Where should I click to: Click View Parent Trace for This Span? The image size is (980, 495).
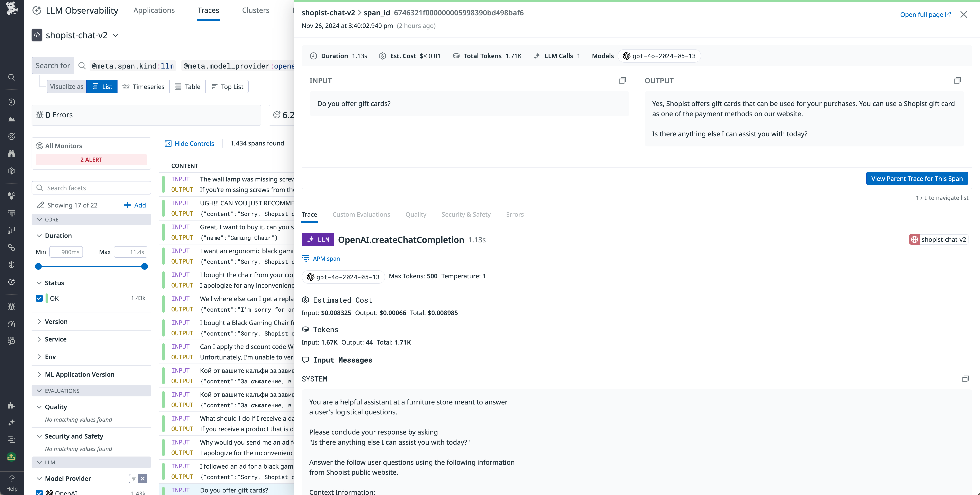(917, 178)
